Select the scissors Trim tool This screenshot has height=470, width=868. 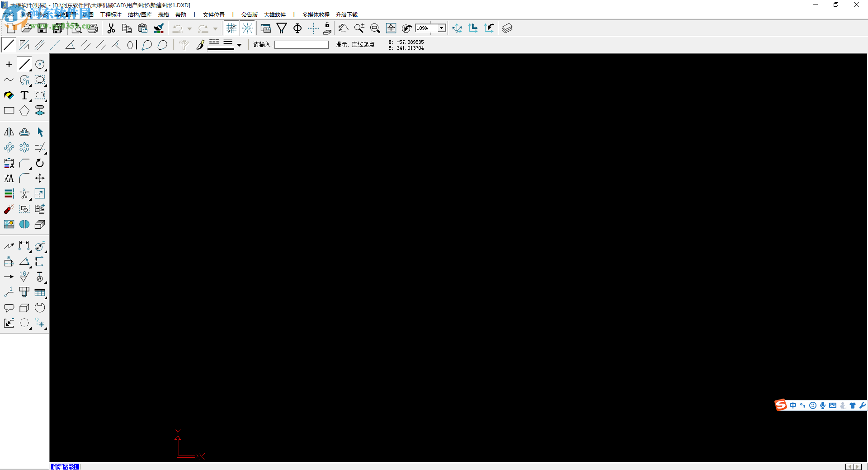coord(24,194)
